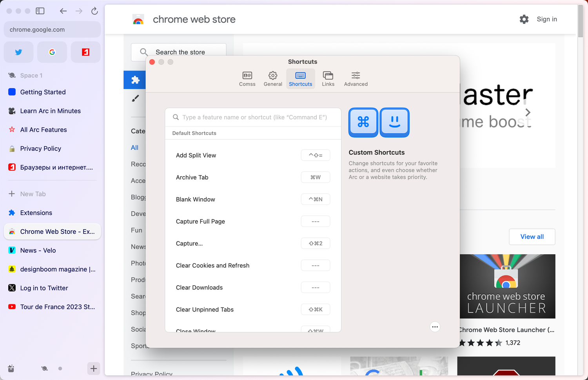Focus the shortcut feature search field
Viewport: 588px width, 380px height.
pos(253,117)
